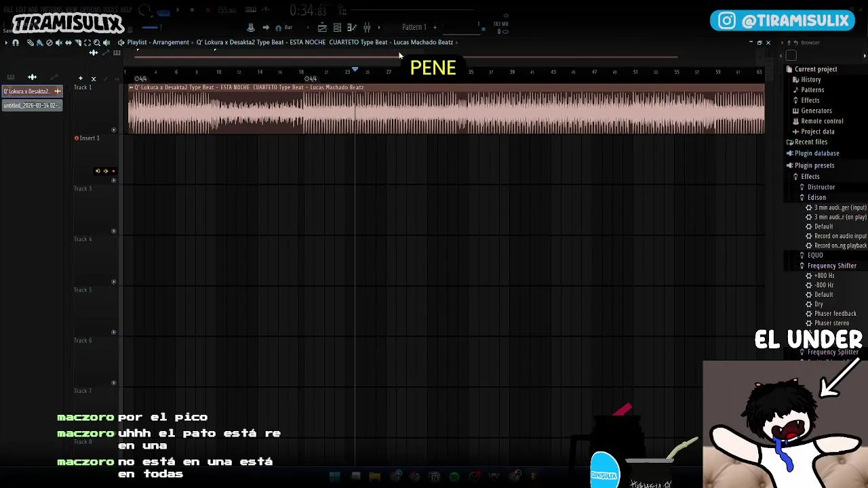Click the Browser refresh arrow icon
Screen dimensions: 868x488
[796, 43]
